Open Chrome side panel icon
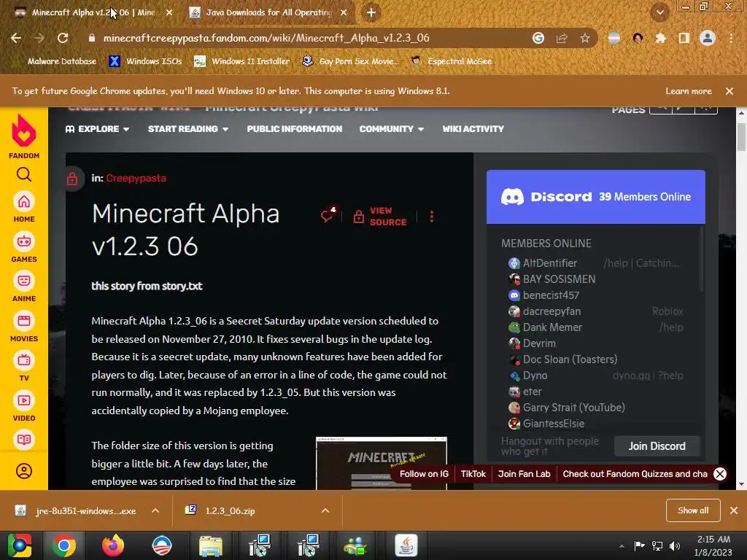Screen dimensions: 747x560 click(x=684, y=38)
